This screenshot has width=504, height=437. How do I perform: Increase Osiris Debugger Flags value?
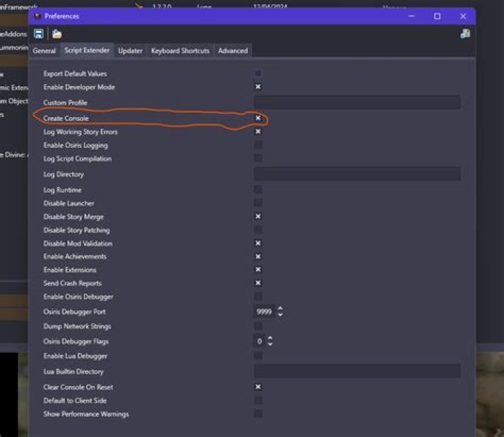(270, 338)
